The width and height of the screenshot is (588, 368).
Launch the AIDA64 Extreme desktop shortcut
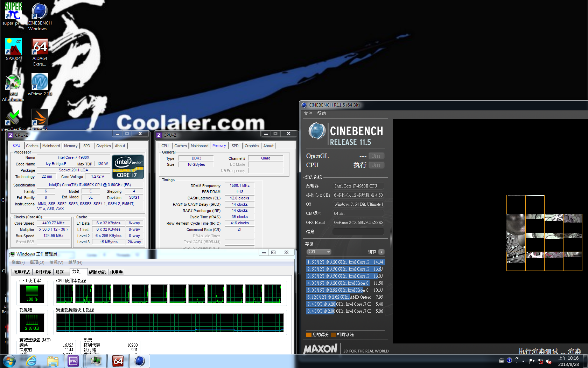[x=40, y=52]
